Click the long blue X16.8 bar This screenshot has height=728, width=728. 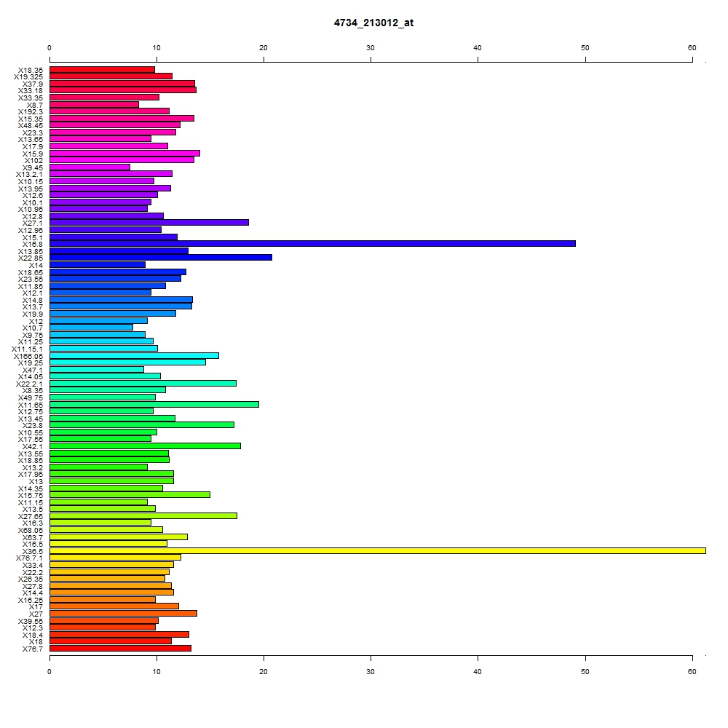pos(312,243)
